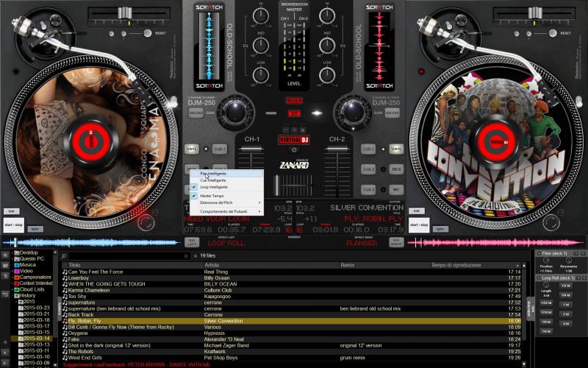Toggle the right deck VINYL button

pos(396,149)
